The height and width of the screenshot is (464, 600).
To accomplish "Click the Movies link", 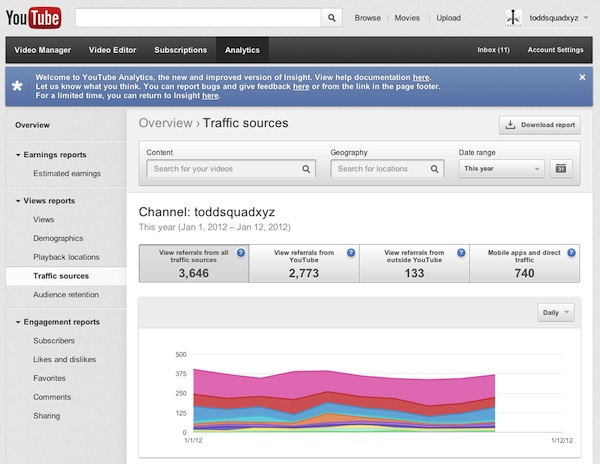I will click(407, 18).
